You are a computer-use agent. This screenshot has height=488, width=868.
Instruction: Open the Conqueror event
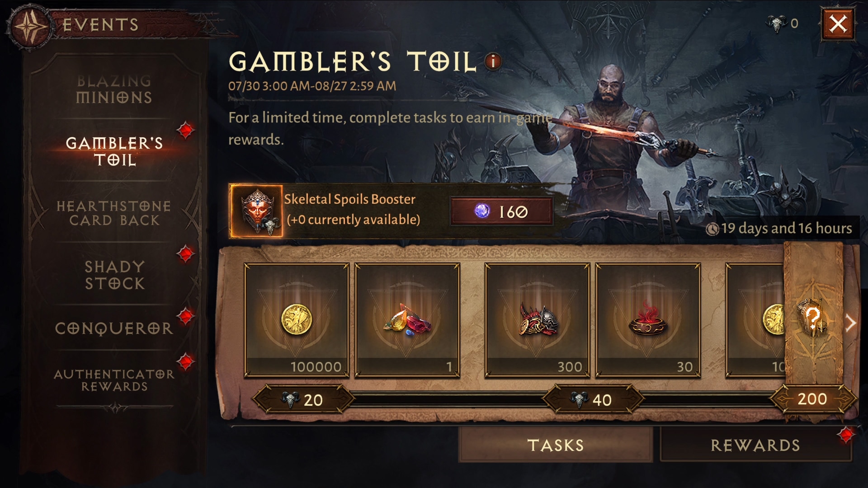point(114,328)
